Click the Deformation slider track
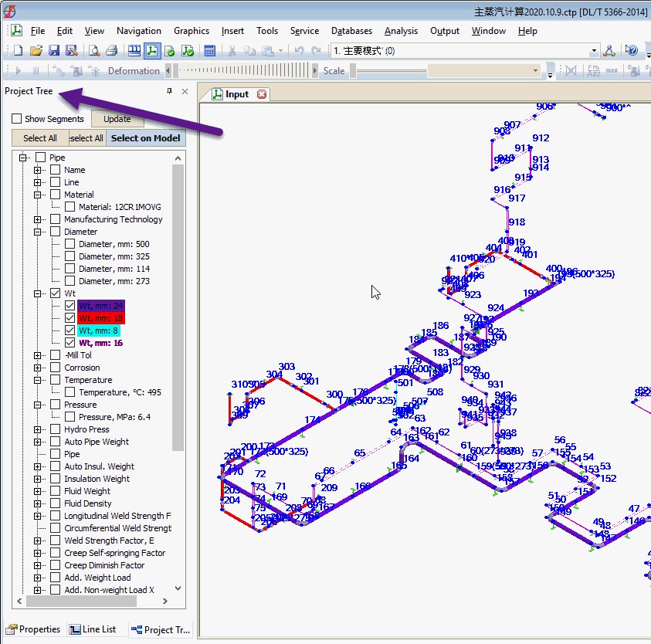This screenshot has height=644, width=651. (242, 70)
